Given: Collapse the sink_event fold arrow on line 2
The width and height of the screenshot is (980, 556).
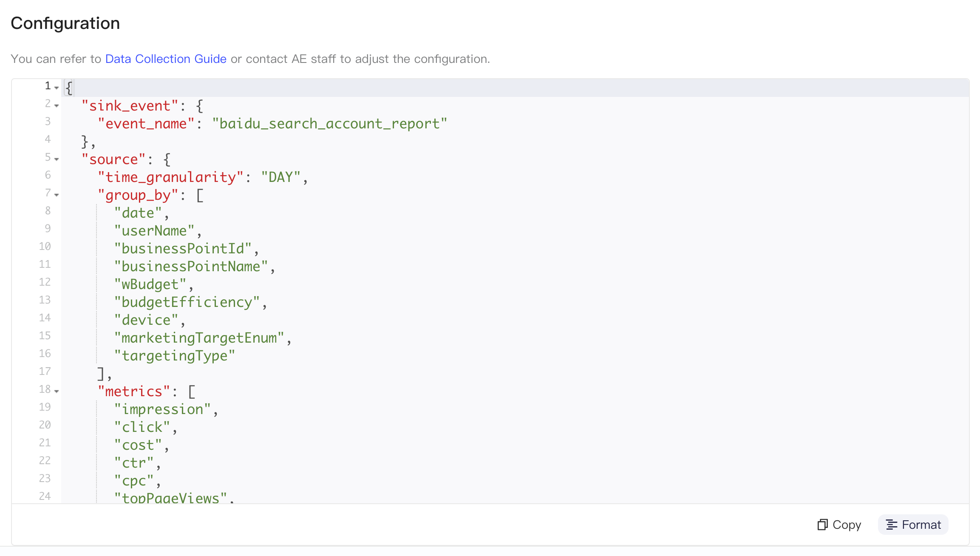Looking at the screenshot, I should pyautogui.click(x=57, y=106).
